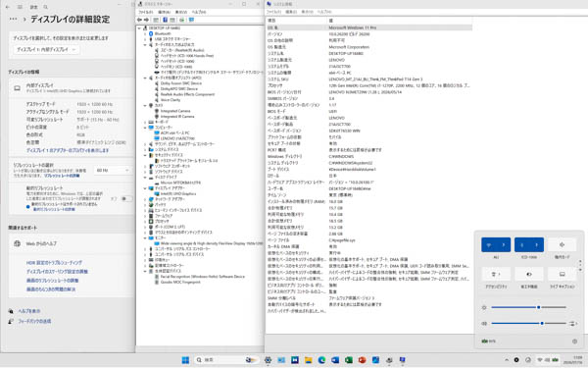Screen dimensions: 588x368
Task: Open quick settings gear icon in flyout
Action: 574,342
